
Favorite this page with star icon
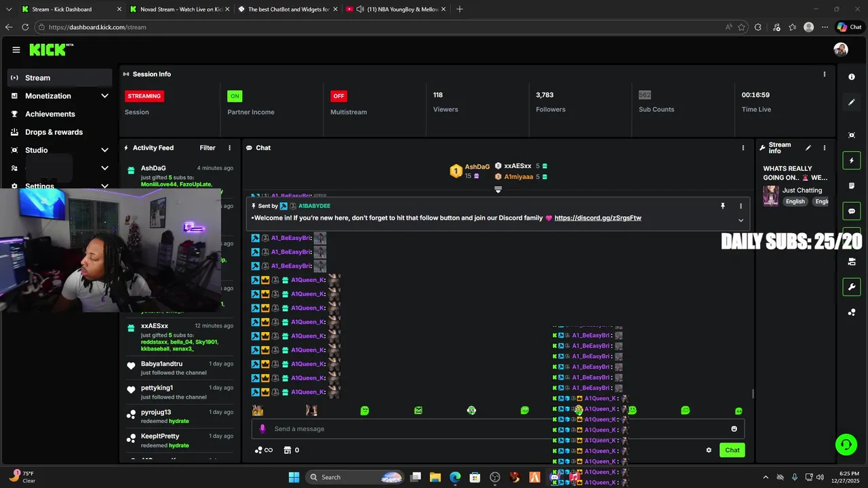741,27
